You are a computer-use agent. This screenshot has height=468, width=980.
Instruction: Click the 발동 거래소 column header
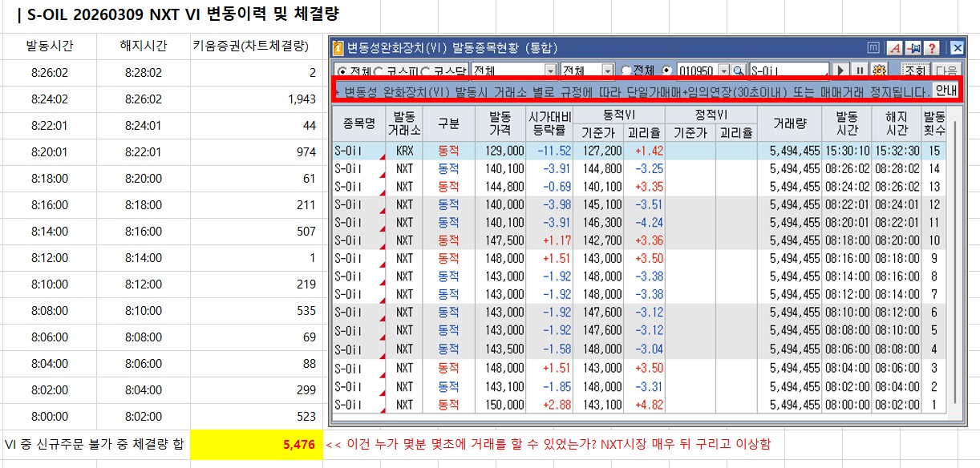(404, 123)
